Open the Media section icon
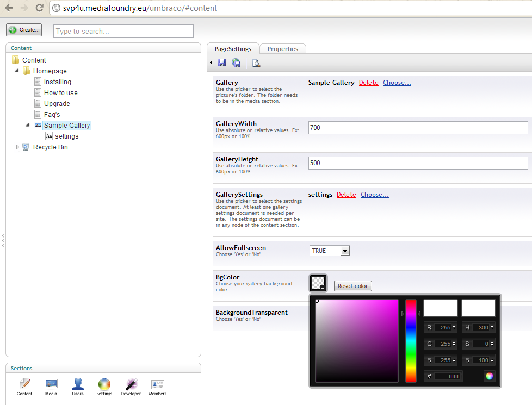Screen dimensions: 532x405 (x=51, y=387)
